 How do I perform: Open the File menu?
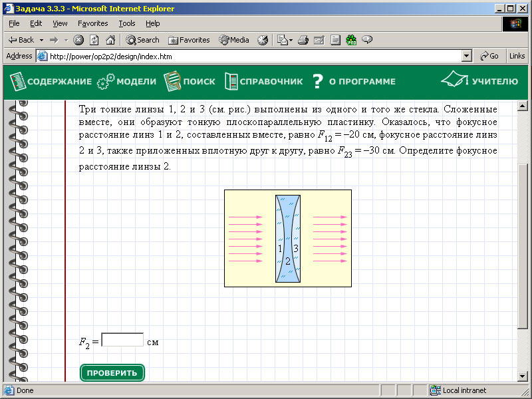(14, 23)
